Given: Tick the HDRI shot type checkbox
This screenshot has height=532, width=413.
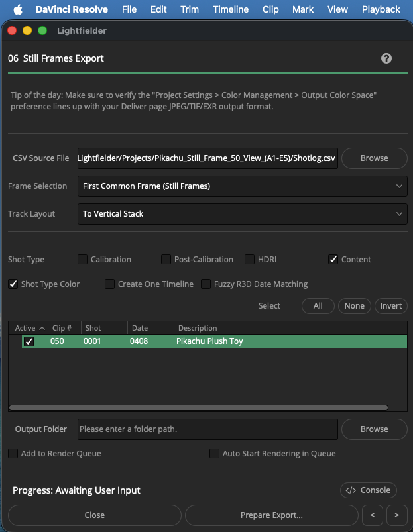Looking at the screenshot, I should [x=249, y=260].
